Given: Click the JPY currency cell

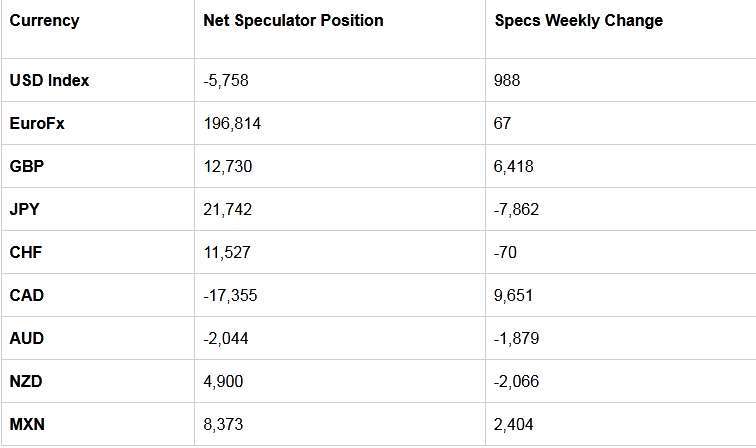Looking at the screenshot, I should [24, 209].
